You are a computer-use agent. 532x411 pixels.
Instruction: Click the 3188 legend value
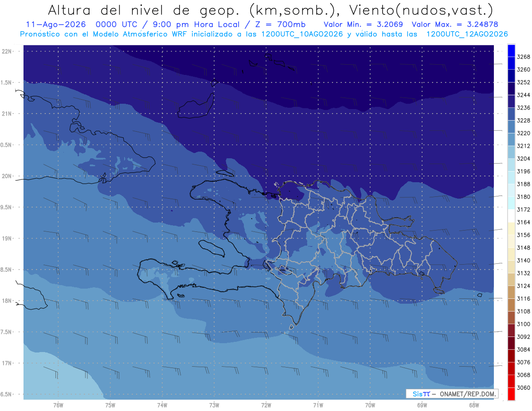pyautogui.click(x=524, y=184)
